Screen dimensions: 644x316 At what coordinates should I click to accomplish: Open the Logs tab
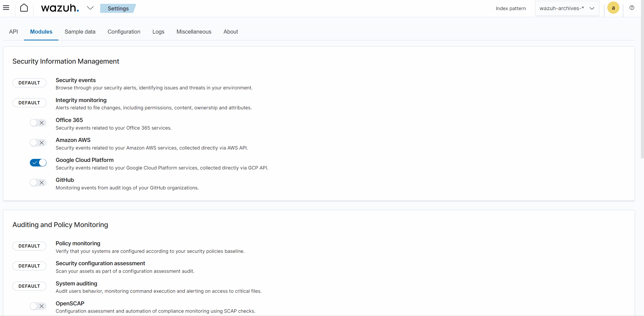158,32
